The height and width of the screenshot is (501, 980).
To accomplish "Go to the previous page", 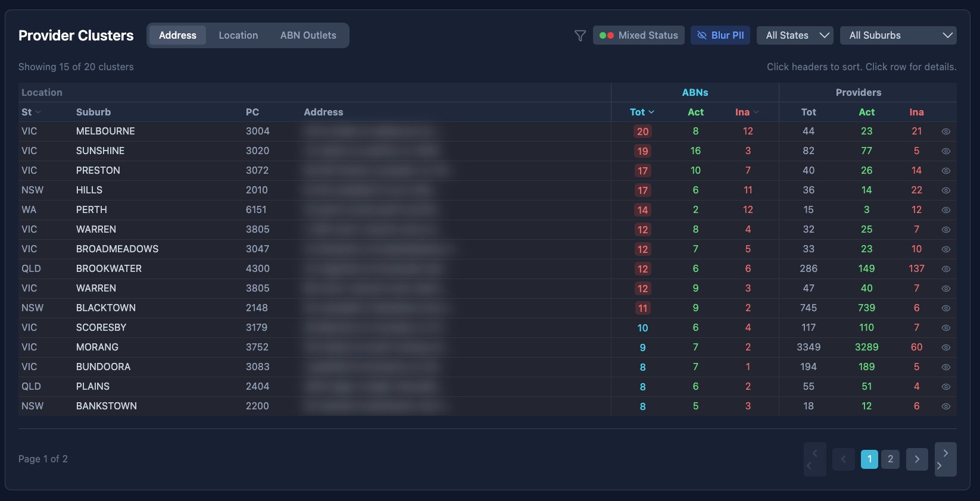I will 844,459.
